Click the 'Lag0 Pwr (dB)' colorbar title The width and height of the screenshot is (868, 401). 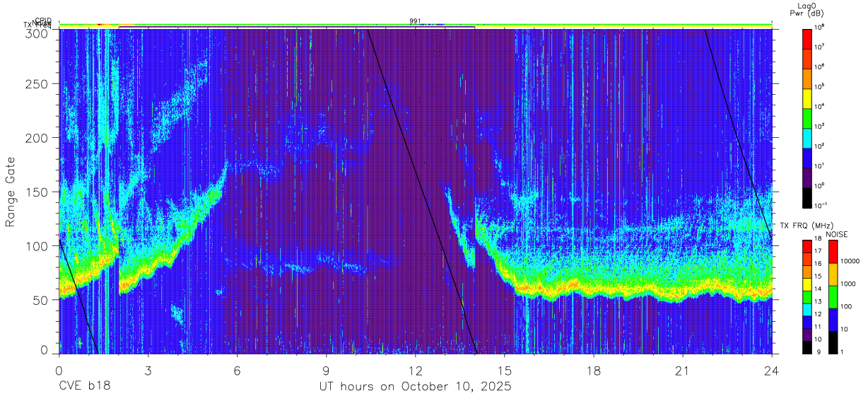tap(807, 9)
